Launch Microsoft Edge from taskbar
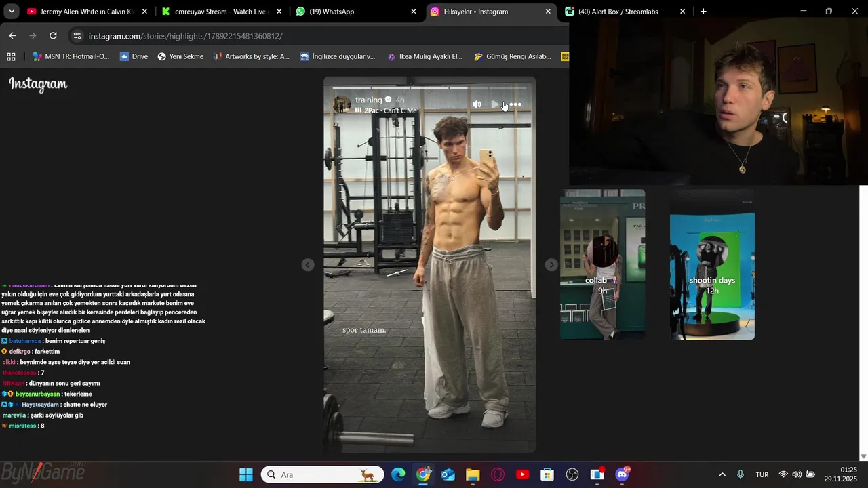 click(398, 474)
